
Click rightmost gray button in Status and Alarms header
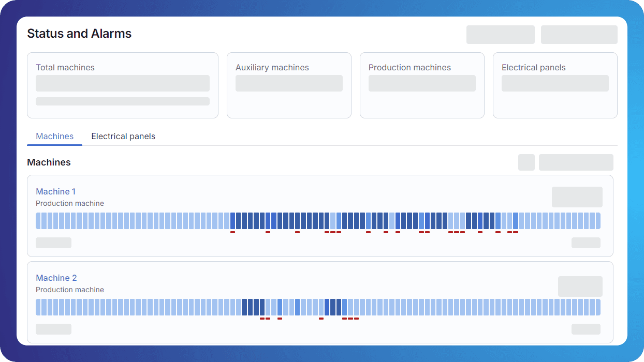(579, 35)
